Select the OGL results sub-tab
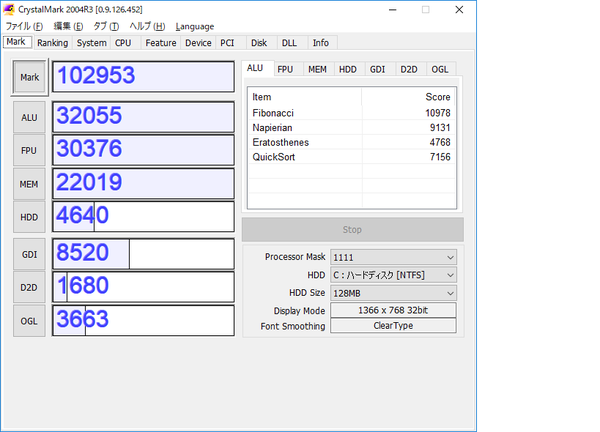600x432 pixels. [440, 70]
